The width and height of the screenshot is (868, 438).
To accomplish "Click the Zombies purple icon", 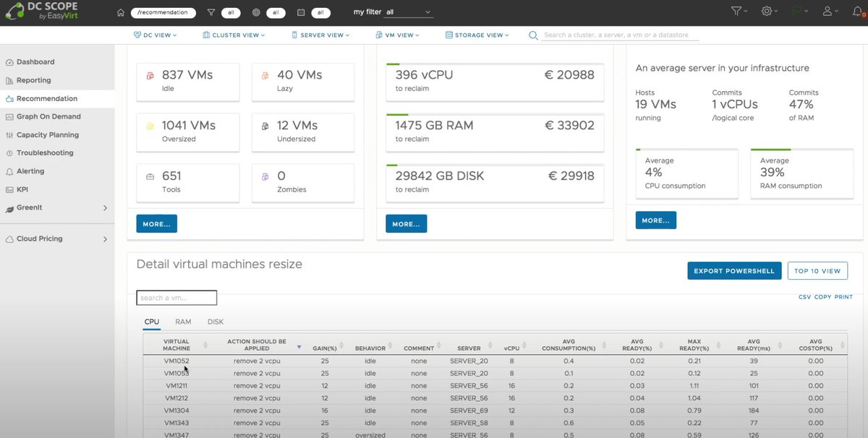I will [x=265, y=176].
